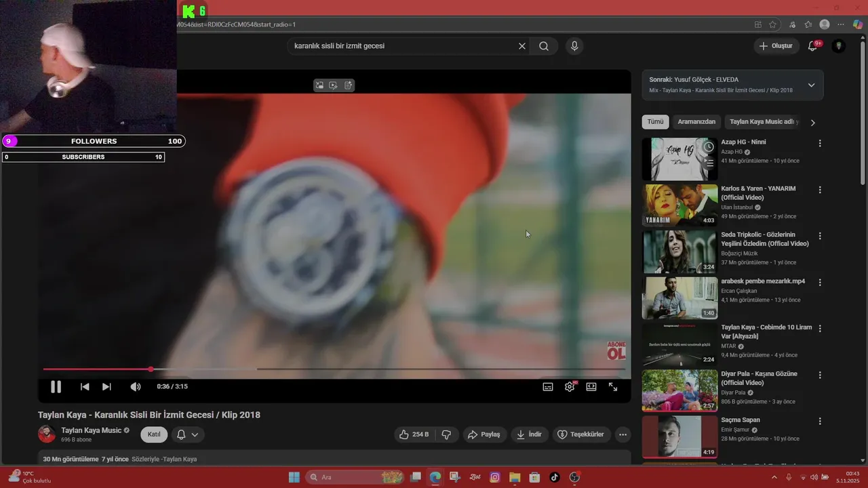Open the video settings gear
Viewport: 868px width, 488px height.
[x=570, y=386]
